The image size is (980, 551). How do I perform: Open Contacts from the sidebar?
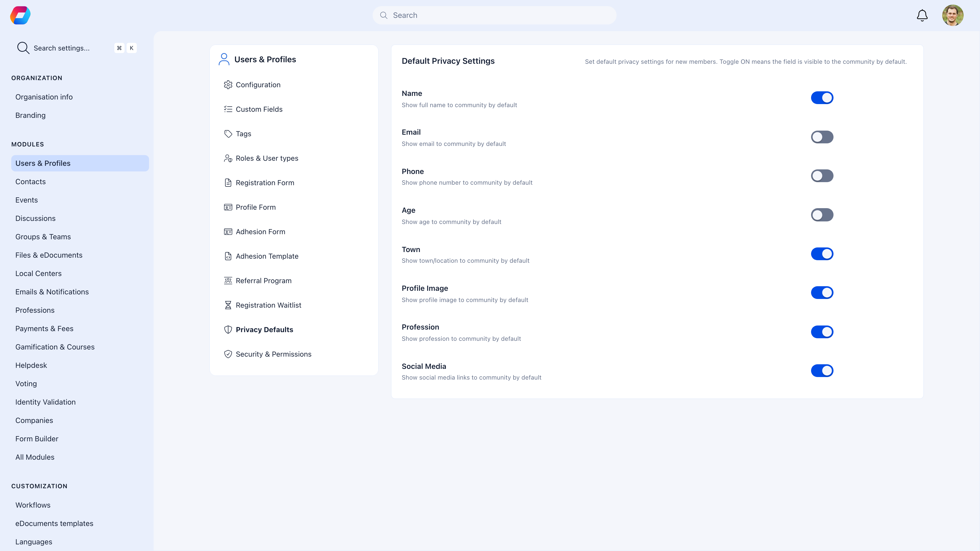30,181
